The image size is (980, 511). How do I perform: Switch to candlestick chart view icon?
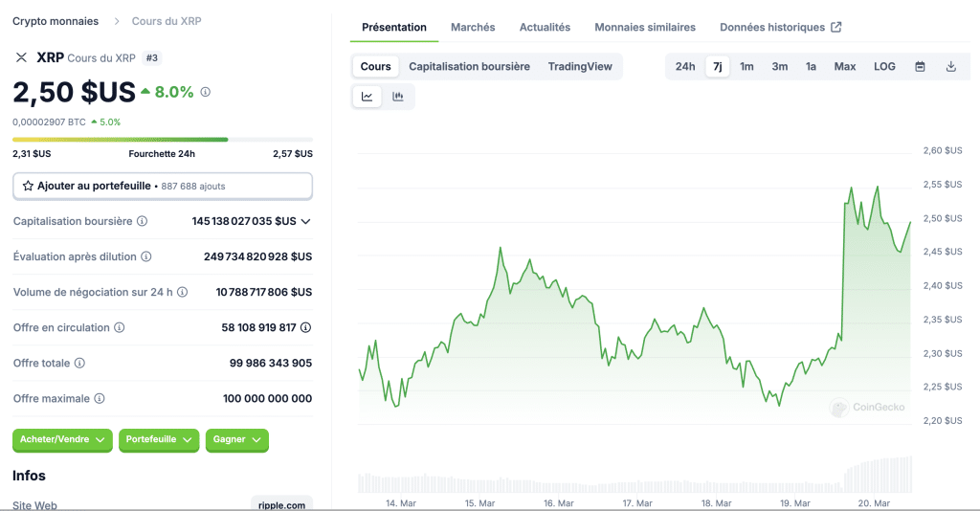397,97
